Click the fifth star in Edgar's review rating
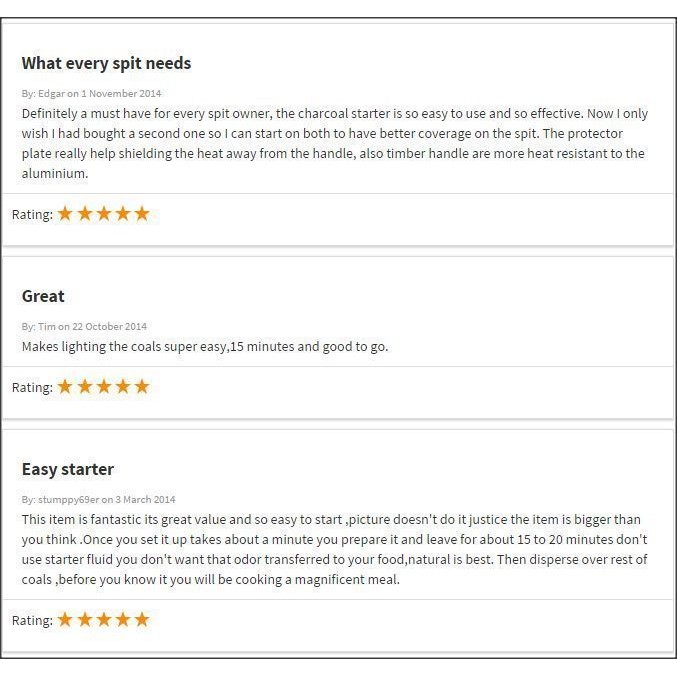This screenshot has height=677, width=677. coord(142,214)
